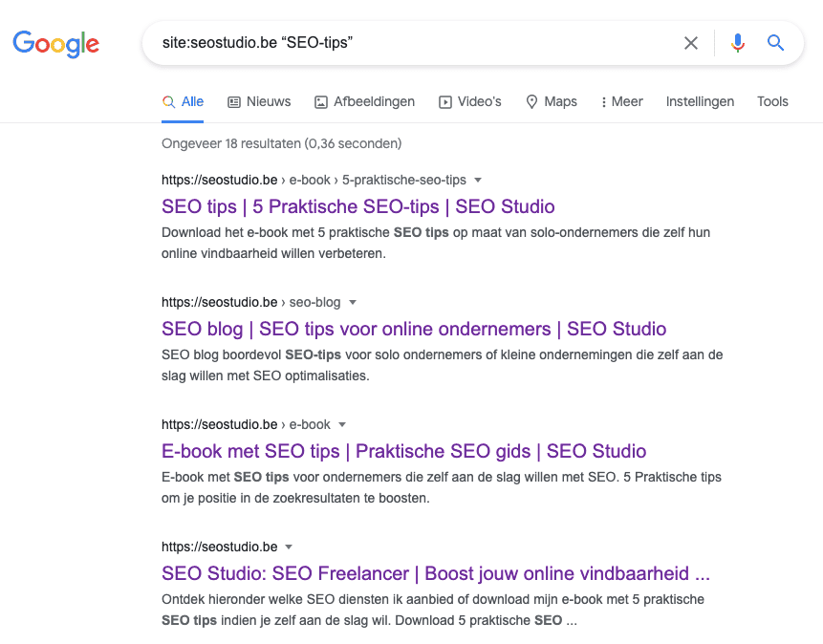Click the 'Ongeveer 18 resultaten' text
Viewport: 823px width, 644px height.
281,144
